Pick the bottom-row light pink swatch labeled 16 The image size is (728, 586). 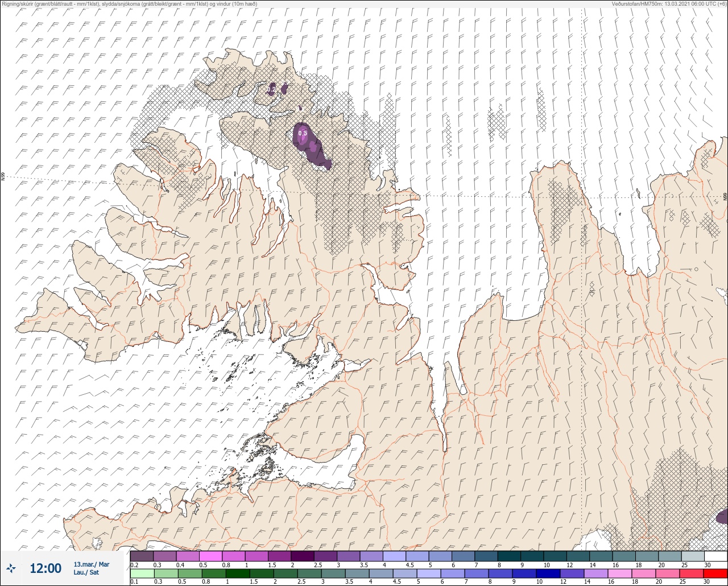(620, 572)
